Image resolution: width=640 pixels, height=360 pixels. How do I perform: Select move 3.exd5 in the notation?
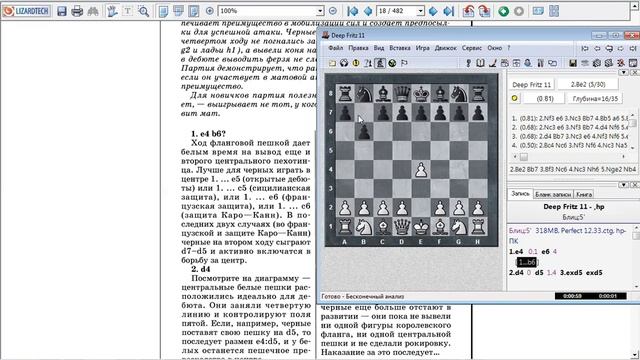click(x=571, y=272)
